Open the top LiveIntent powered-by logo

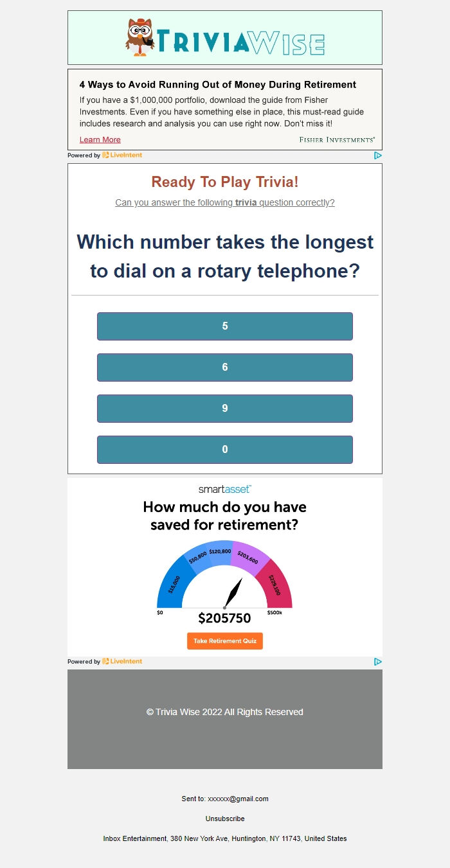click(x=122, y=155)
